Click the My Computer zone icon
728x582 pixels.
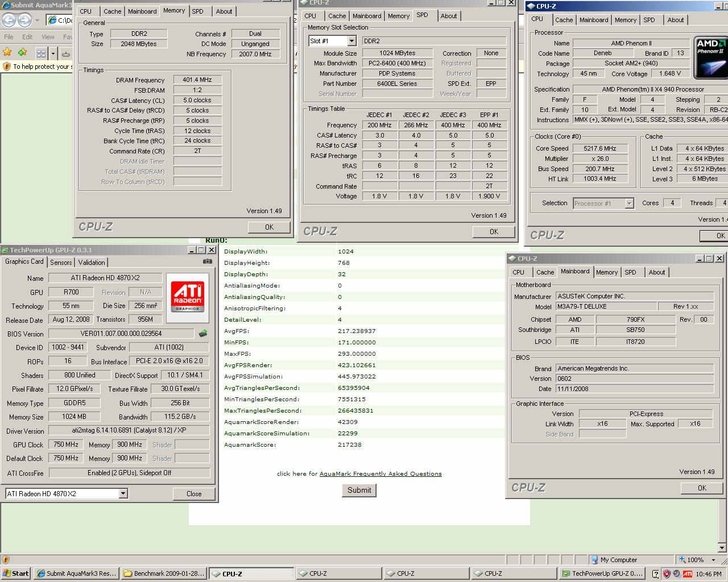(595, 560)
